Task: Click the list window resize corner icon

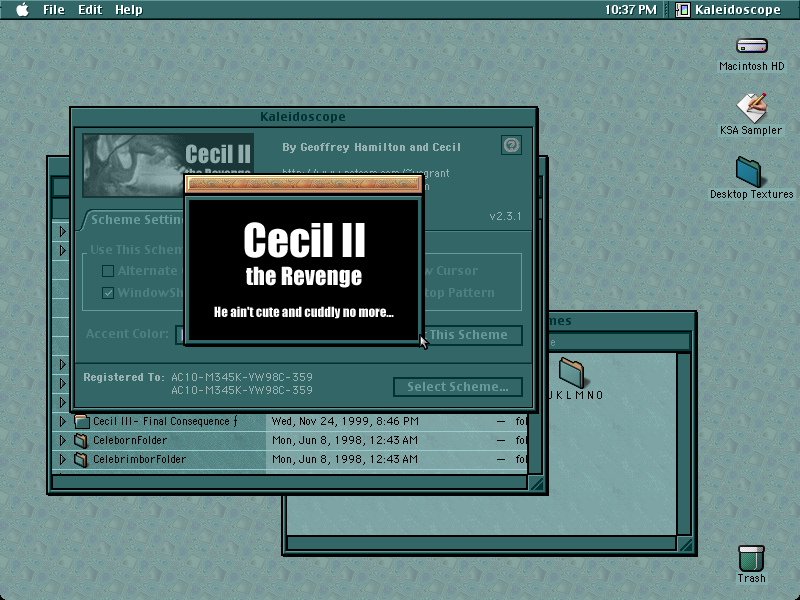Action: [x=536, y=483]
